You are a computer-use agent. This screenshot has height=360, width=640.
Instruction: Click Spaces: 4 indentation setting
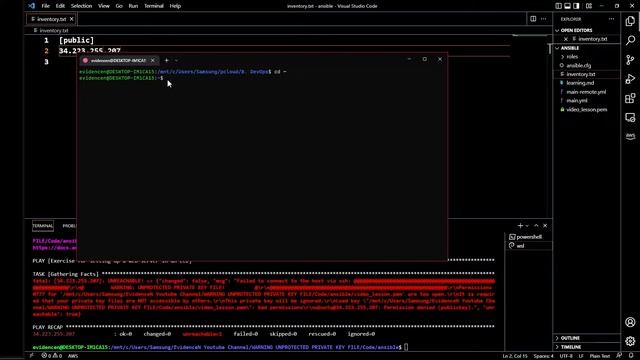pos(544,356)
